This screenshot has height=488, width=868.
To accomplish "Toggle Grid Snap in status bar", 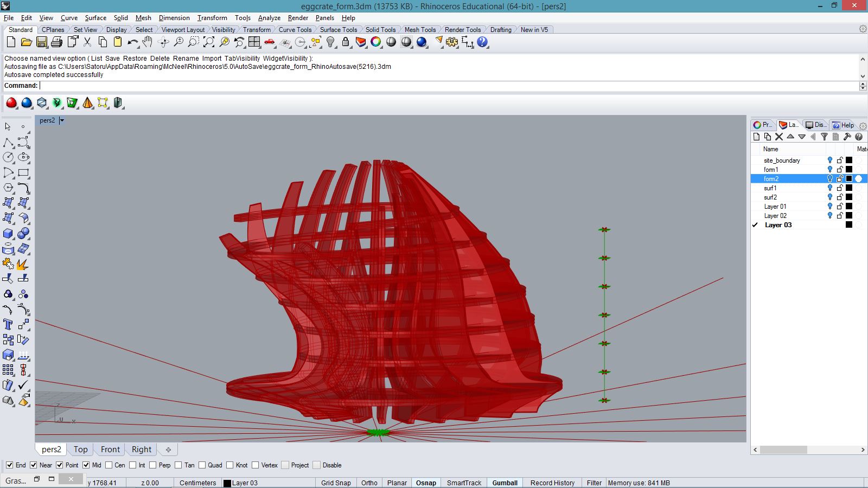I will 336,483.
